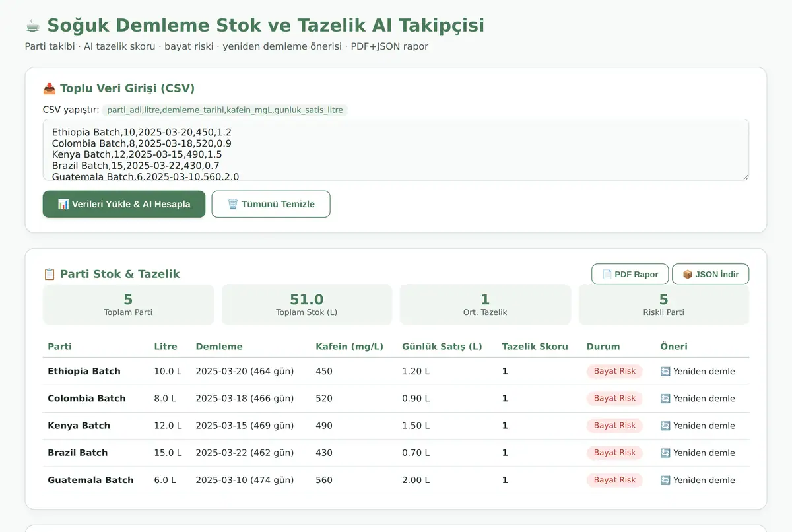Viewport: 792px width, 532px height.
Task: Click the Tazelik Skoru column header
Action: point(535,347)
